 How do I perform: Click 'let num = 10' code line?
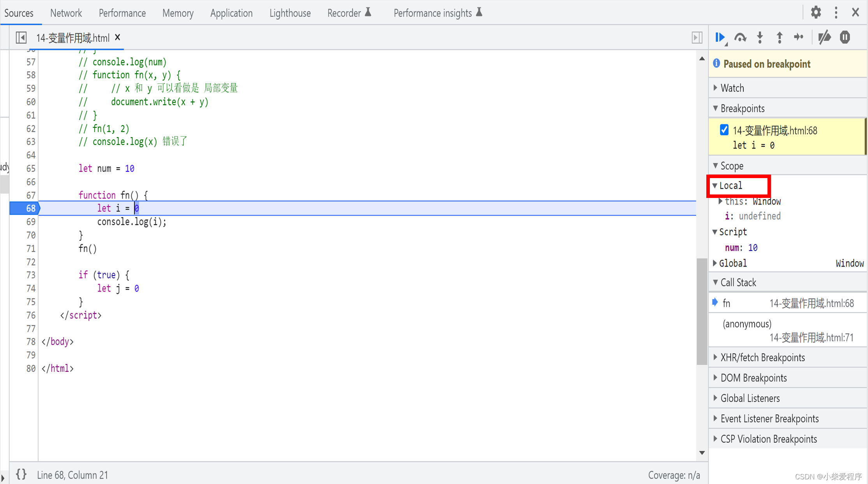106,168
